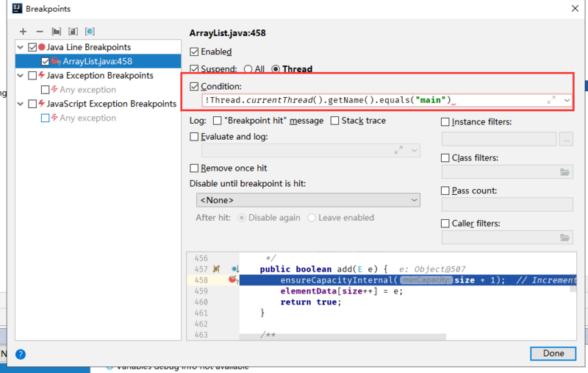
Task: Group breakpoints by package icon
Action: (x=57, y=32)
